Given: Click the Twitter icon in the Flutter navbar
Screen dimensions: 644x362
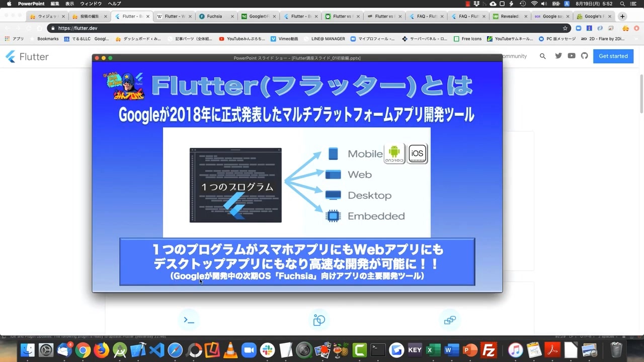Looking at the screenshot, I should [x=558, y=56].
